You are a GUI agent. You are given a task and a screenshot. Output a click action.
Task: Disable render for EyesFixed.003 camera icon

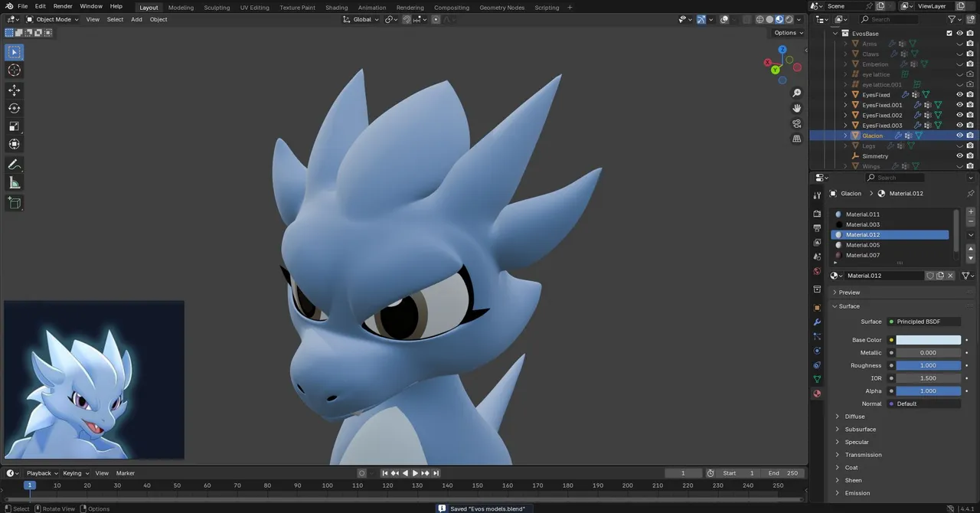[x=970, y=126]
